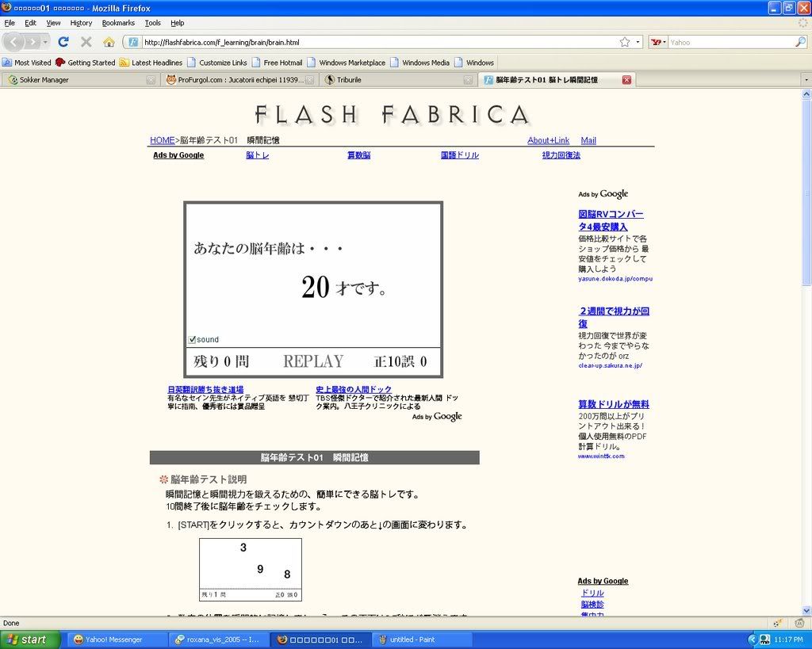
Task: Toggle the sound checkbox in the game
Action: 192,340
